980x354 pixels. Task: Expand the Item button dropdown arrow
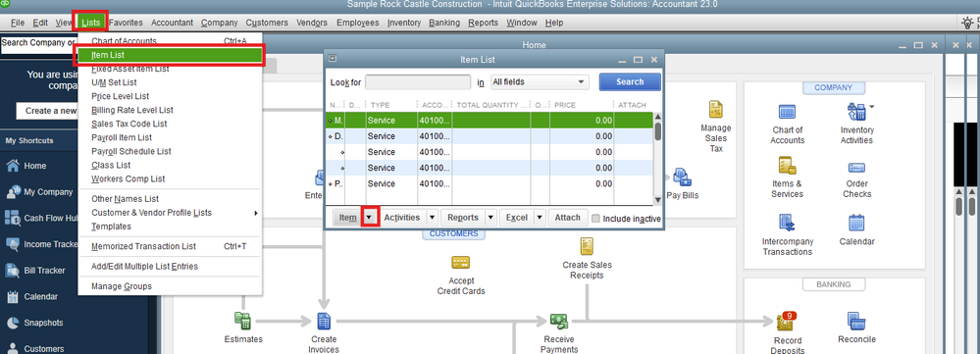click(x=370, y=218)
